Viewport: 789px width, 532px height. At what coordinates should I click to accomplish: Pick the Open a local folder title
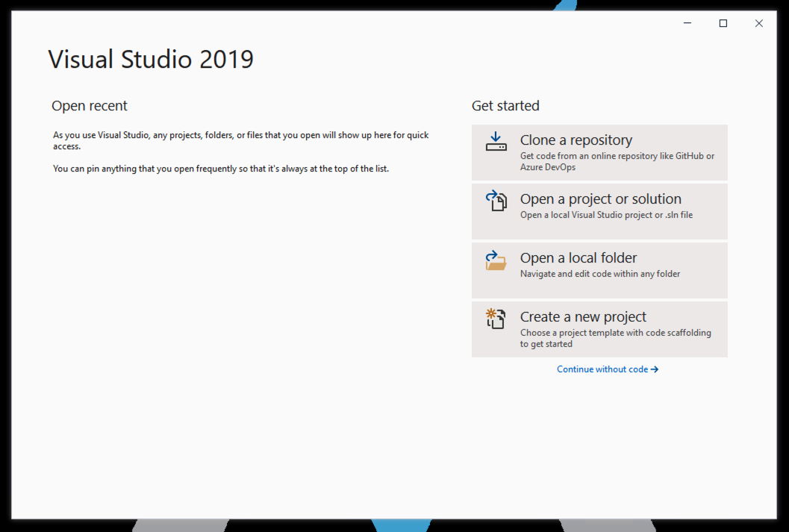(x=579, y=257)
